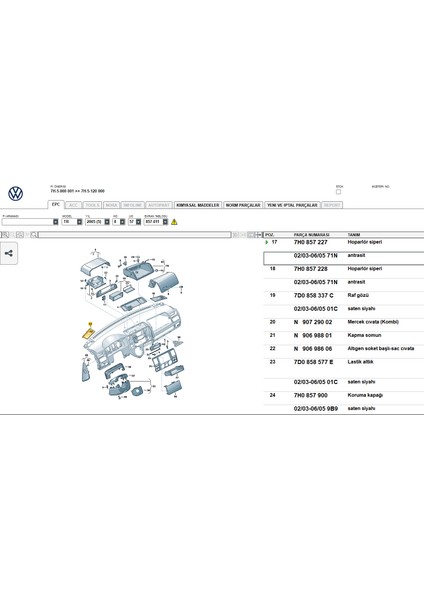Viewport: 424px width, 600px height.
Task: Click 'Koruma kapağı' description
Action: point(365,395)
